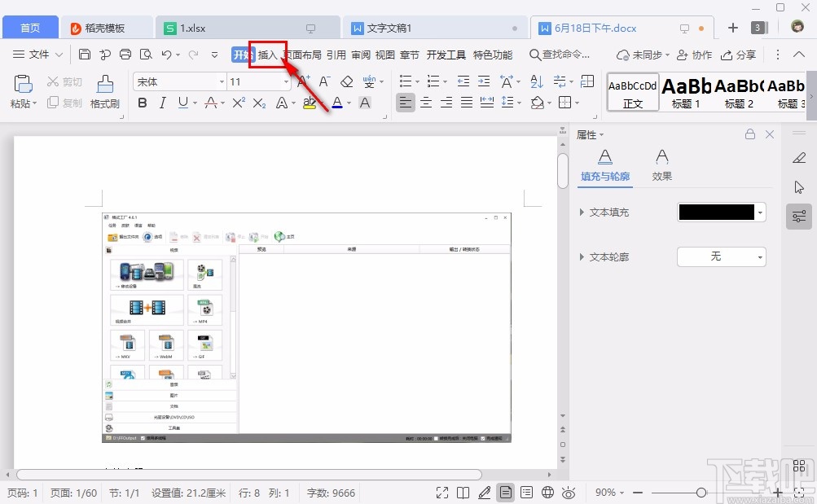Open the 剪切 cut tool
The width and height of the screenshot is (817, 504).
pos(64,81)
